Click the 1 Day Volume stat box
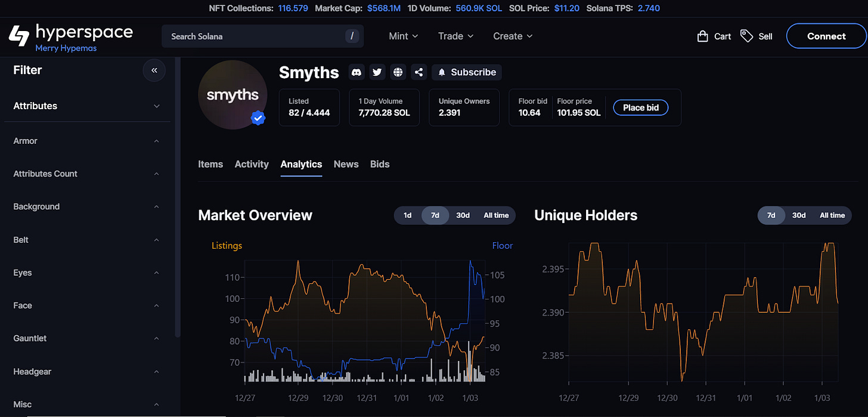Screen dimensions: 868x417 click(x=385, y=107)
